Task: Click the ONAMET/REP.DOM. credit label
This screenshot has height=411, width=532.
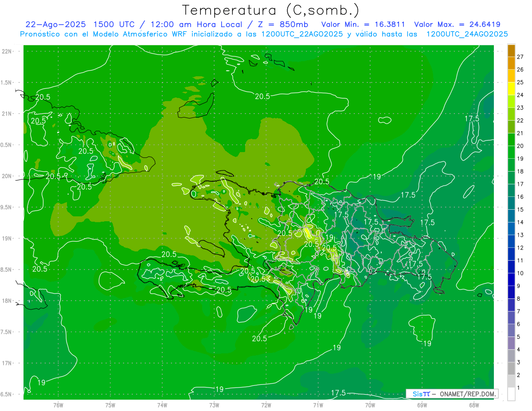Action: click(467, 394)
